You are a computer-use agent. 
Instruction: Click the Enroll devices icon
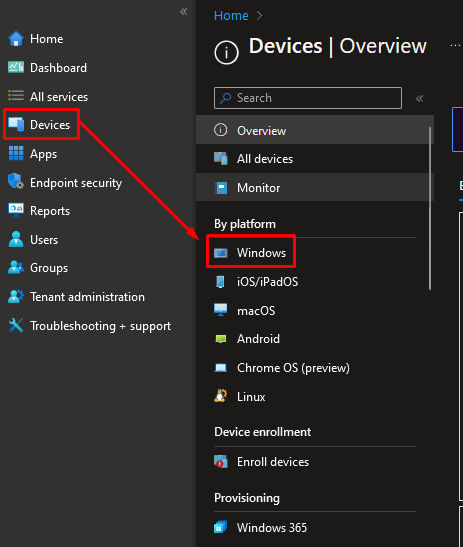coord(221,461)
